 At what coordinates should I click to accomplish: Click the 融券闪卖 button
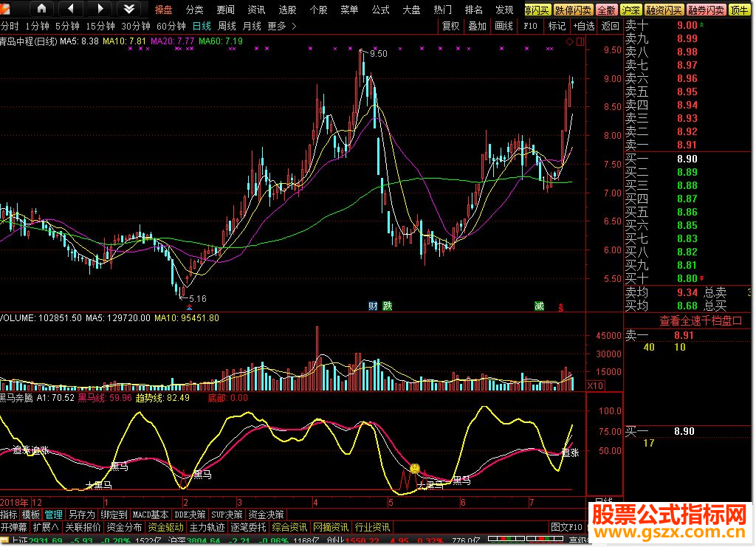(707, 10)
